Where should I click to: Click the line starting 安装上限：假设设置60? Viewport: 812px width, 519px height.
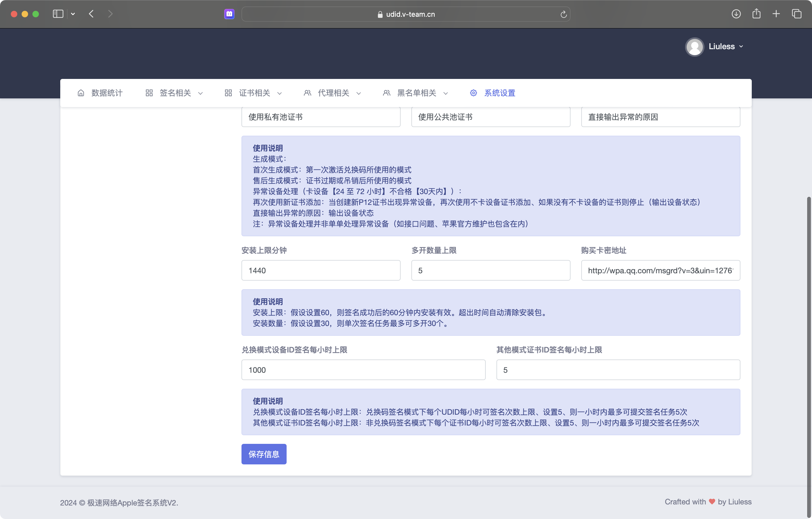click(x=401, y=312)
